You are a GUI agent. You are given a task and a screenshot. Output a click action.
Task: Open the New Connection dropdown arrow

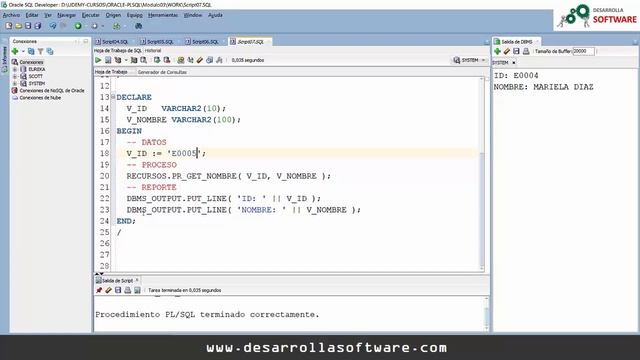coord(23,51)
